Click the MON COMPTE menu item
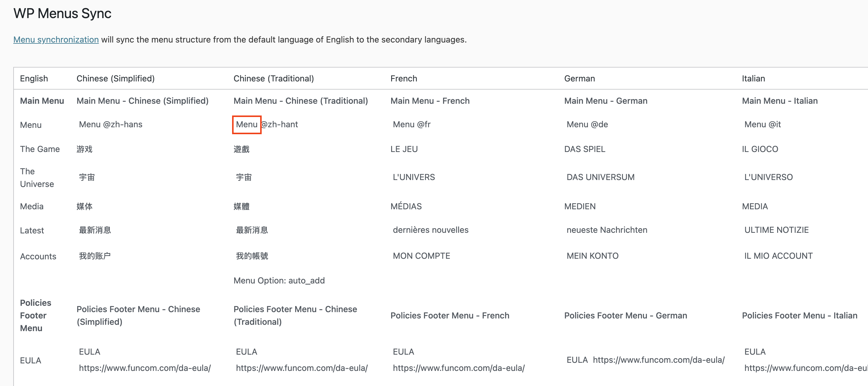 [x=421, y=256]
